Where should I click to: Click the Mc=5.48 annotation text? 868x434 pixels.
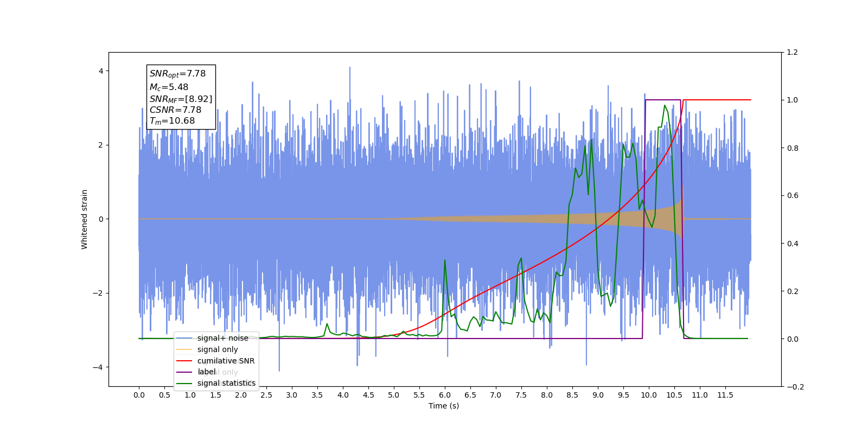pyautogui.click(x=169, y=87)
